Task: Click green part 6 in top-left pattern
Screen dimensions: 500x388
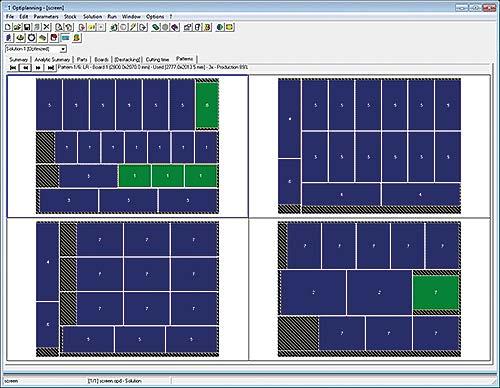Action: click(x=207, y=105)
